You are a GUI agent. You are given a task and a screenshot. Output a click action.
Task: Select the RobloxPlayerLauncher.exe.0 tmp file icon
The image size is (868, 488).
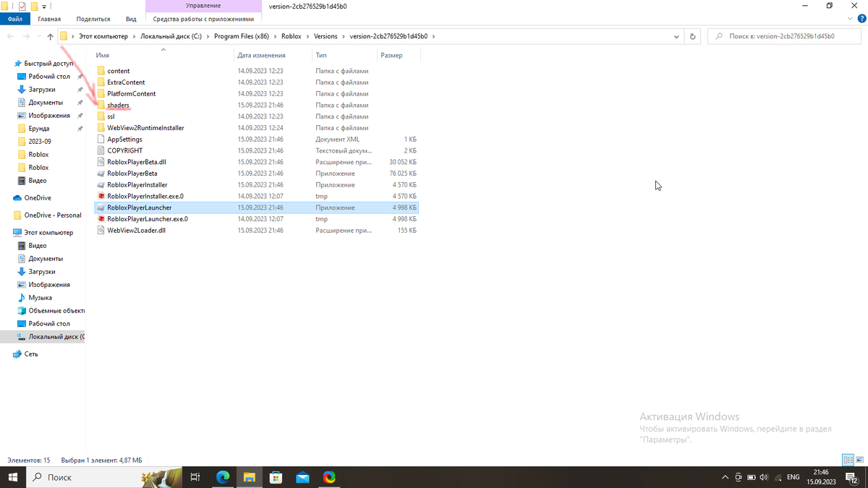point(101,219)
